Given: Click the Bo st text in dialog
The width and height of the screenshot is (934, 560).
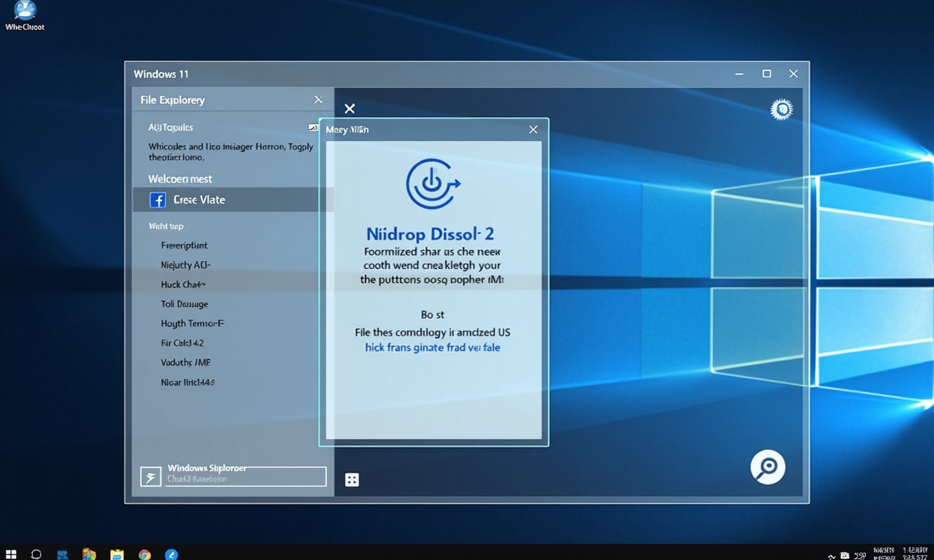Looking at the screenshot, I should coord(433,315).
